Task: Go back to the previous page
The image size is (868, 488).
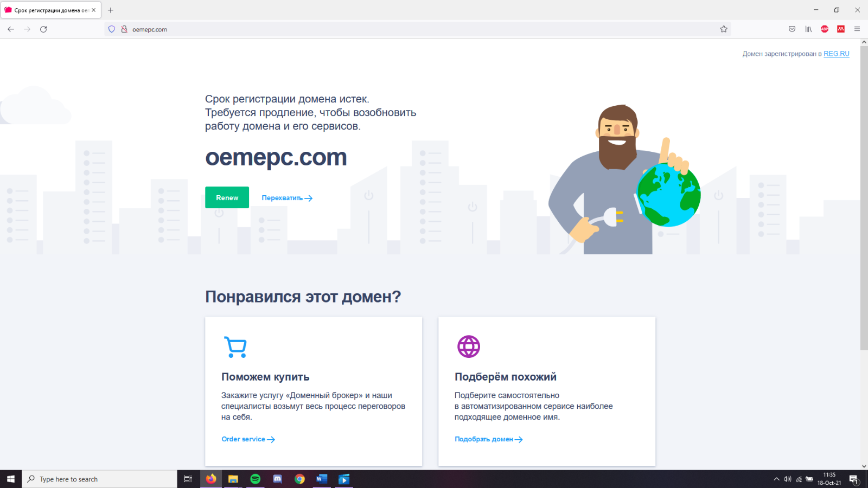Action: pos(11,29)
